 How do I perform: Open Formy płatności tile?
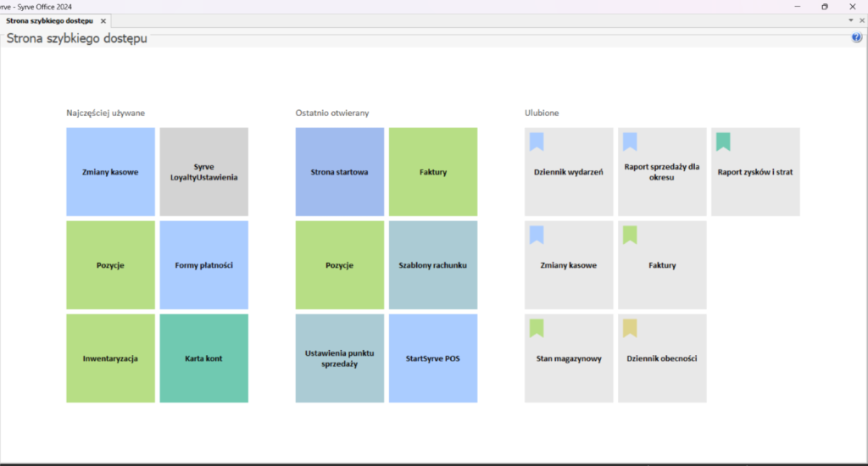pos(203,265)
